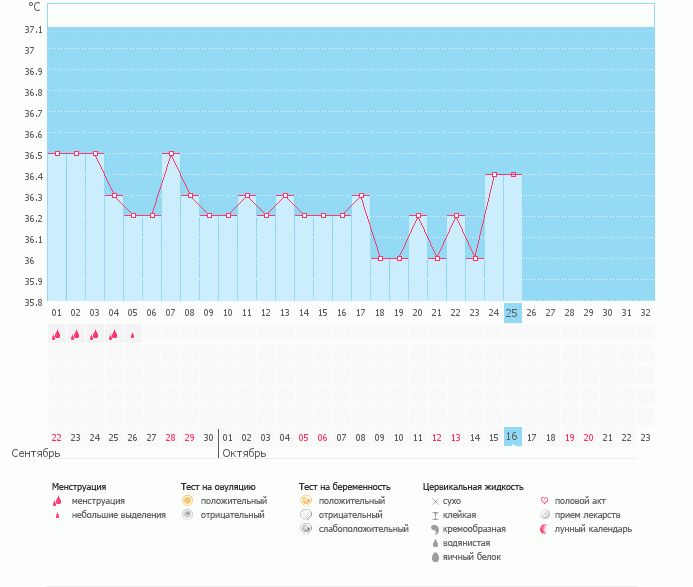Click the 36.5 temperature point on day 07
The image size is (693, 587).
click(171, 154)
